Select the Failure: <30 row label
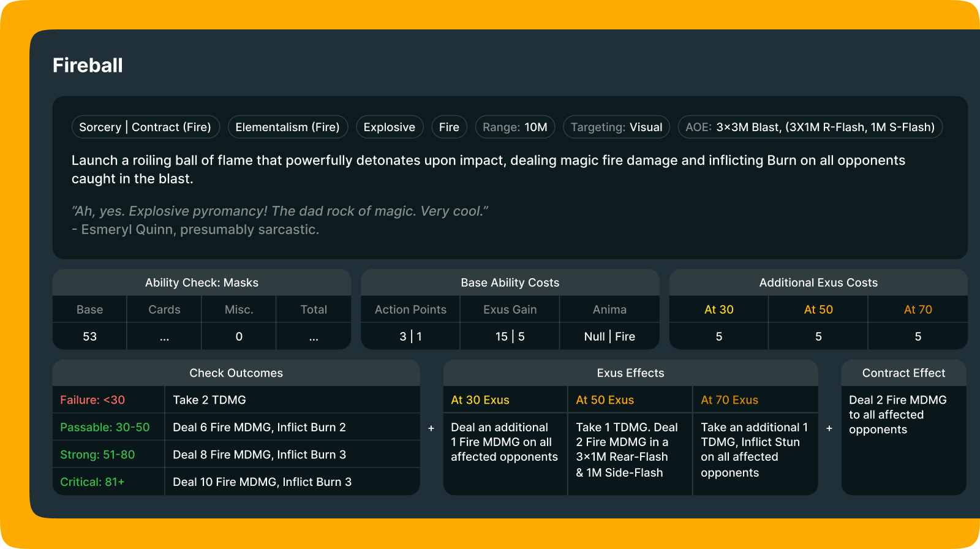The height and width of the screenshot is (549, 980). (x=92, y=400)
